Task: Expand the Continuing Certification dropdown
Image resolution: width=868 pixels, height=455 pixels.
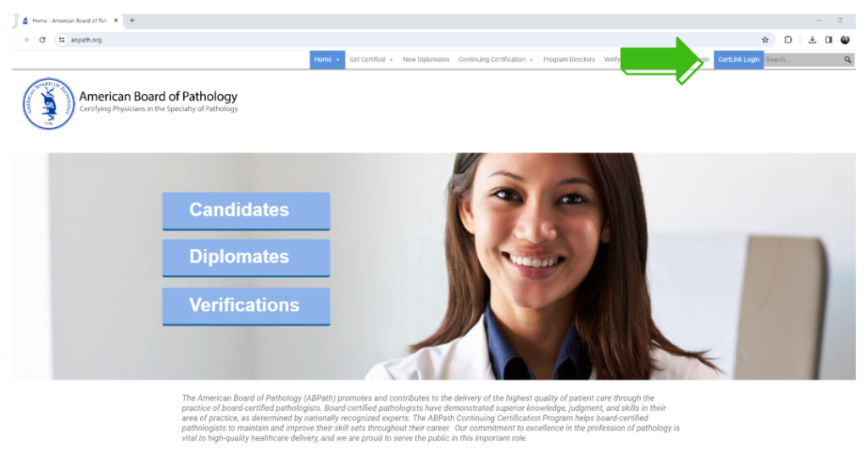Action: (495, 60)
